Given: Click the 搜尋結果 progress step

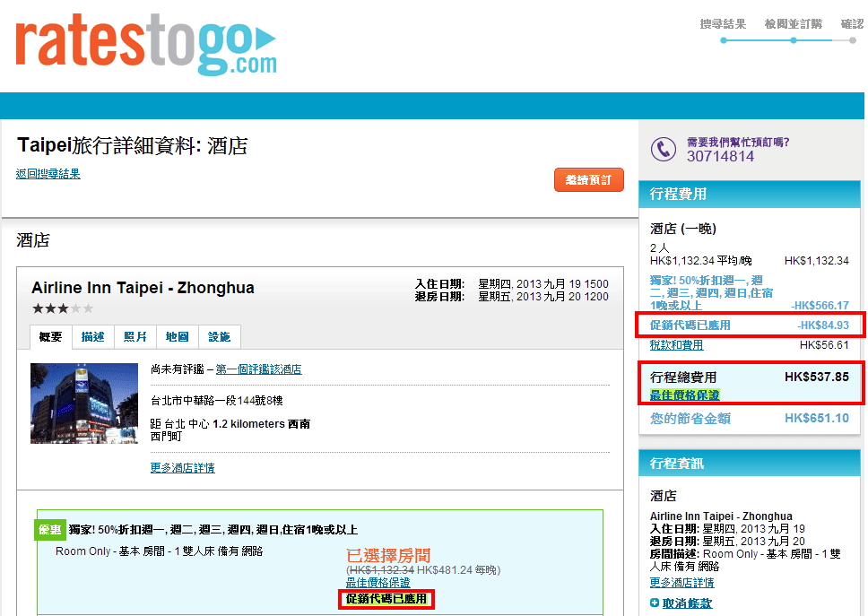Looking at the screenshot, I should pyautogui.click(x=723, y=24).
